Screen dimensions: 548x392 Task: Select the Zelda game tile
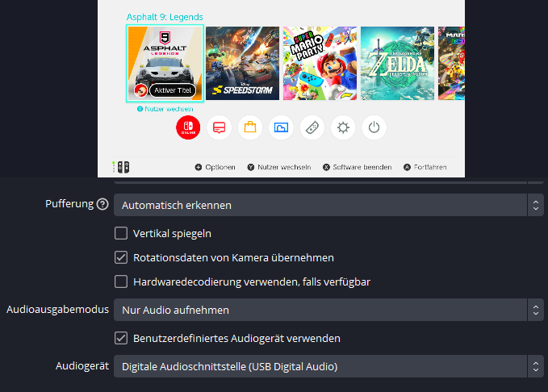pyautogui.click(x=397, y=63)
